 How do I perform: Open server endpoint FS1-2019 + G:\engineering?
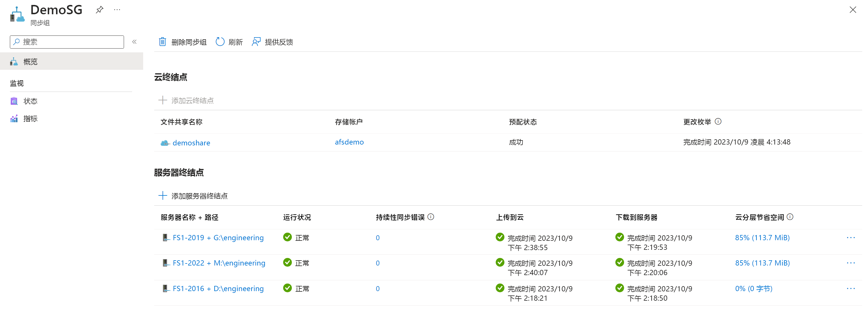click(x=218, y=238)
